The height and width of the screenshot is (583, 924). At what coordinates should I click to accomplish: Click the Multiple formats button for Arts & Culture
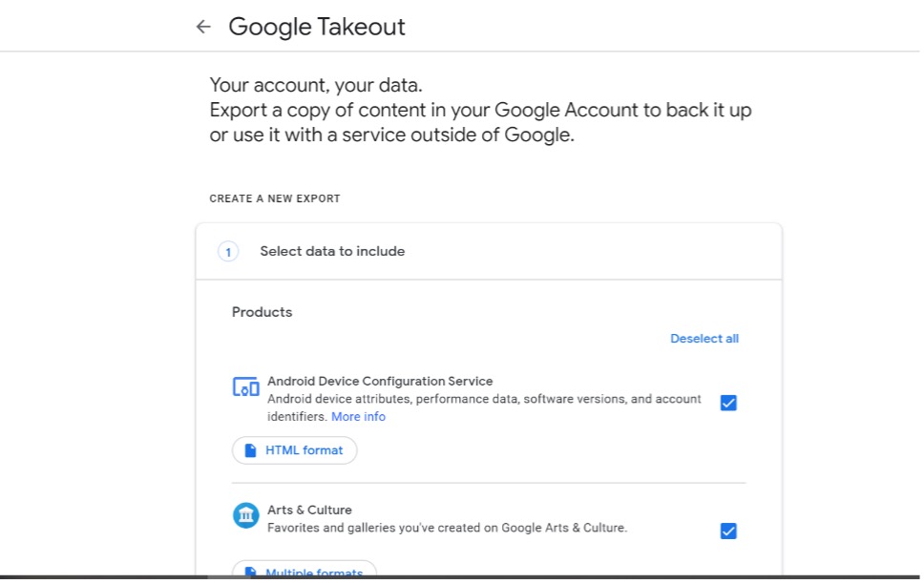point(304,570)
